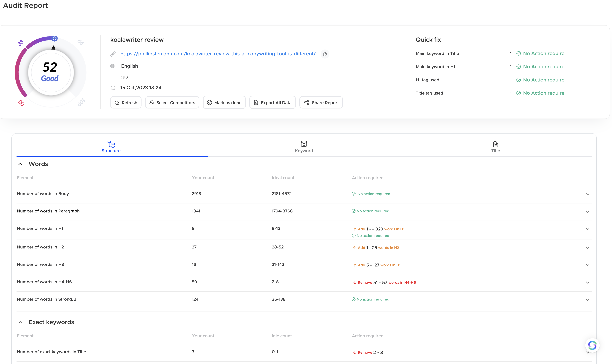612x364 pixels.
Task: Open the phillipstemann.com koalawriter review link
Action: click(x=218, y=54)
